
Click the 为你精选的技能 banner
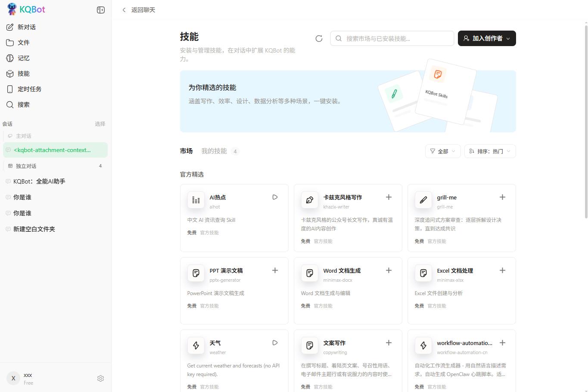(348, 101)
